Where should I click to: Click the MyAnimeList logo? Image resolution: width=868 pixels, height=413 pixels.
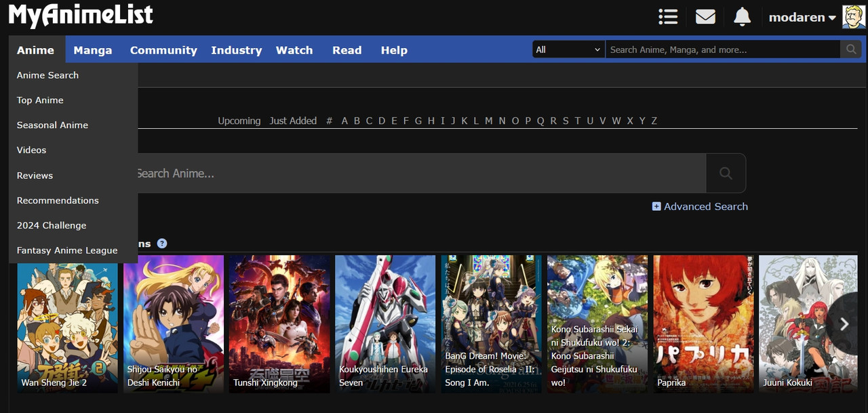pyautogui.click(x=81, y=16)
